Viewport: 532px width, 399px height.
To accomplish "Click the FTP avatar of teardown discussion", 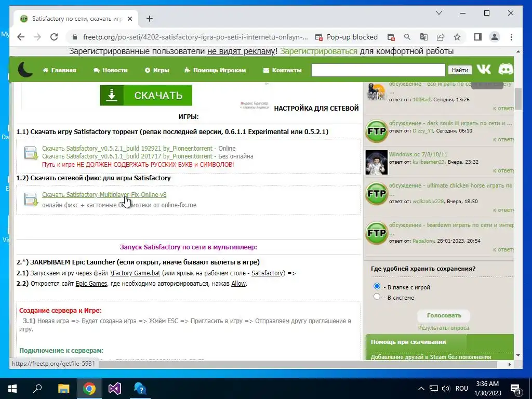I will click(x=377, y=233).
